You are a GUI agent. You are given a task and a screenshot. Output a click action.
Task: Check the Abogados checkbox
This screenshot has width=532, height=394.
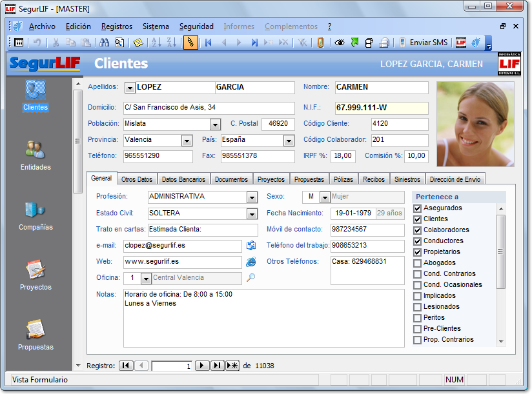pyautogui.click(x=417, y=263)
